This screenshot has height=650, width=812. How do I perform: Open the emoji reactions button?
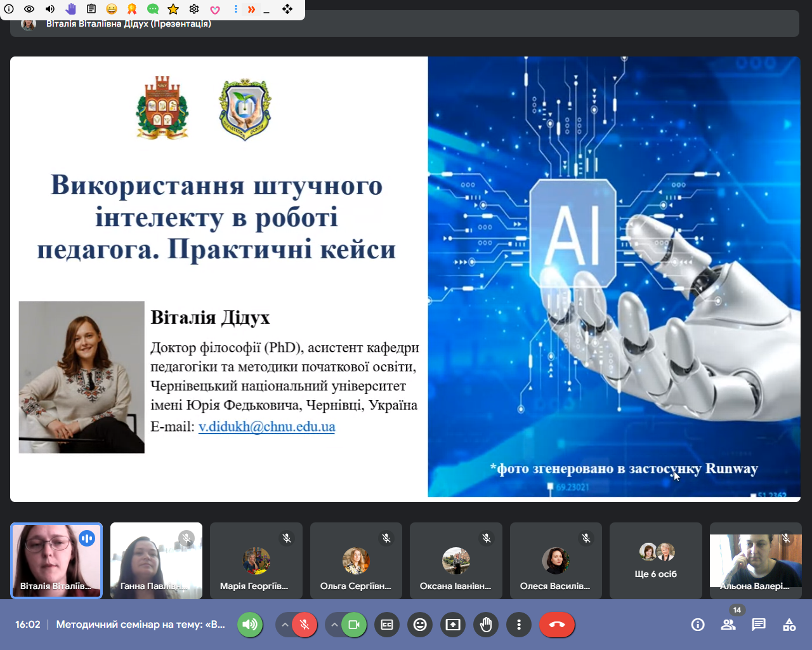(x=420, y=625)
